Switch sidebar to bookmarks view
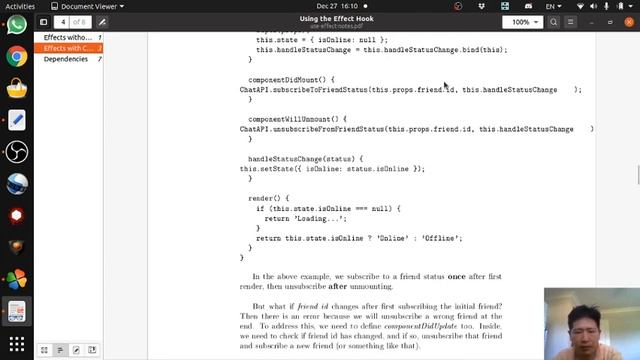Viewport: 640px width, 360px height. [92, 350]
